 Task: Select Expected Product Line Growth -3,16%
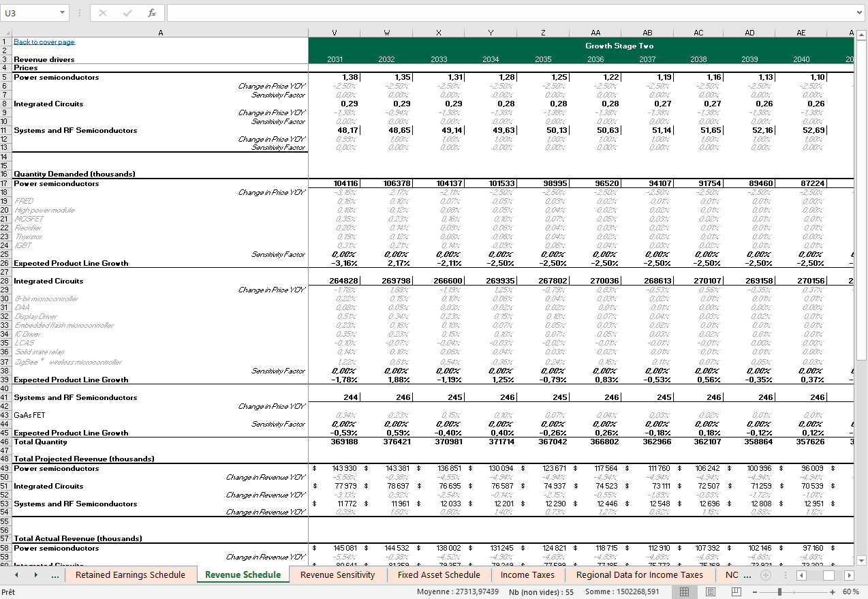pyautogui.click(x=335, y=263)
